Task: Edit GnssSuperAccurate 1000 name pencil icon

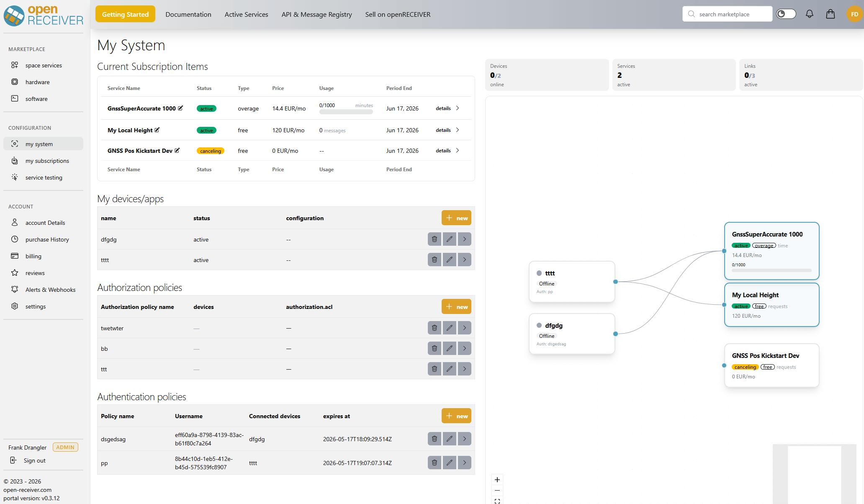Action: pyautogui.click(x=180, y=108)
